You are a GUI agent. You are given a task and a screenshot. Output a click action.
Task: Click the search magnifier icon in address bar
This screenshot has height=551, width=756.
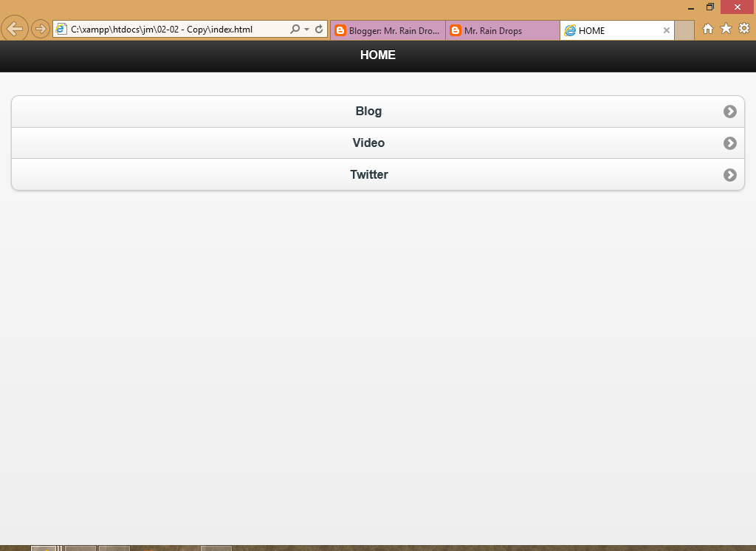295,30
